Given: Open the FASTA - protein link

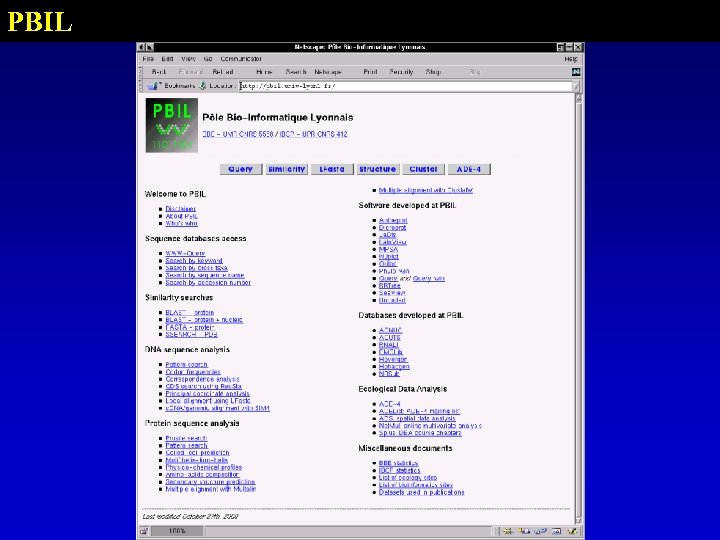Looking at the screenshot, I should click(x=190, y=327).
